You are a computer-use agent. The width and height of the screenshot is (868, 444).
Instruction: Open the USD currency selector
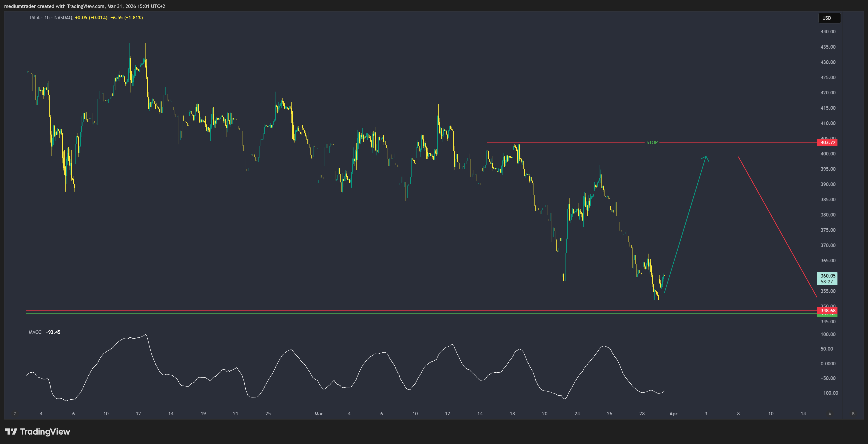[x=829, y=18]
